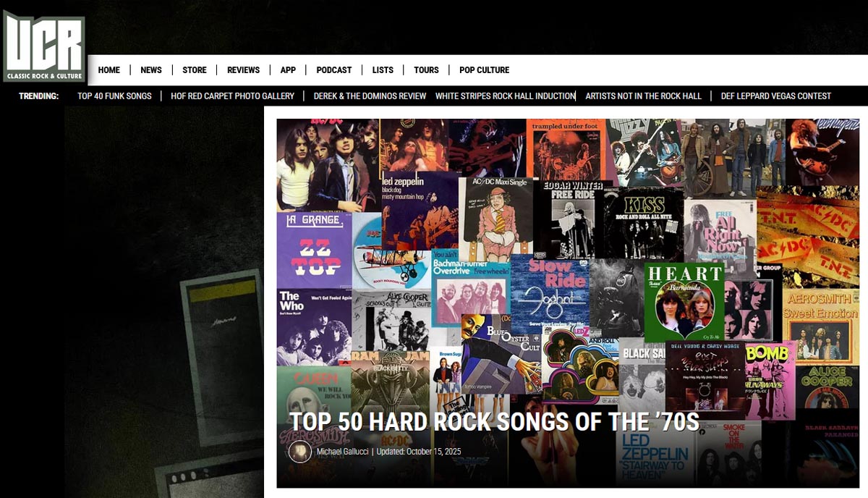Open White Stripes Rock Hall Induction story
This screenshot has height=498, width=868.
pyautogui.click(x=505, y=96)
